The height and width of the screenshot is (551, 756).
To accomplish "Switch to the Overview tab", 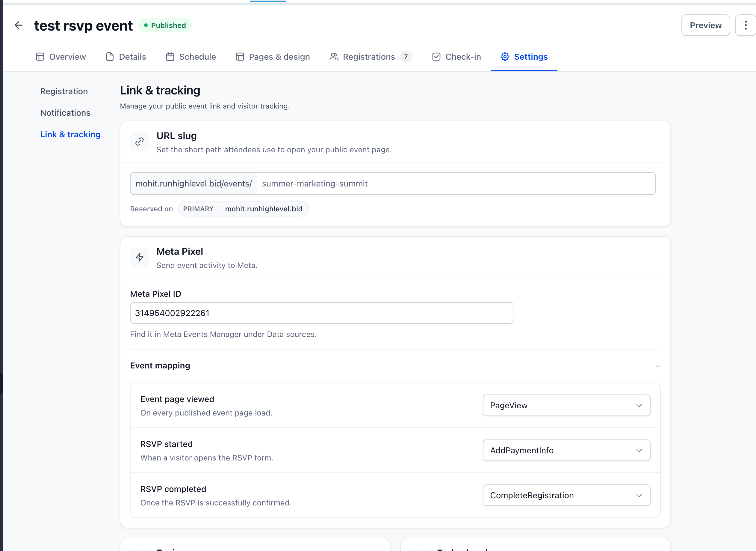I will pos(61,57).
